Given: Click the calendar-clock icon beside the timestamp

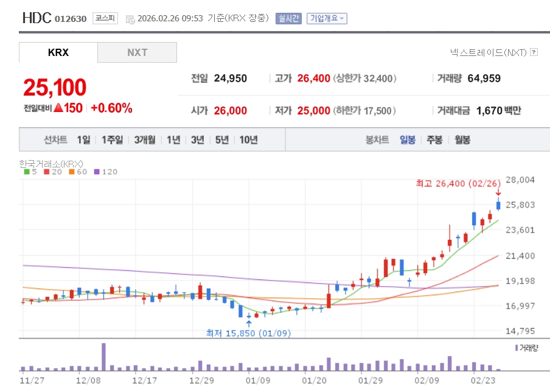Looking at the screenshot, I should [x=130, y=19].
